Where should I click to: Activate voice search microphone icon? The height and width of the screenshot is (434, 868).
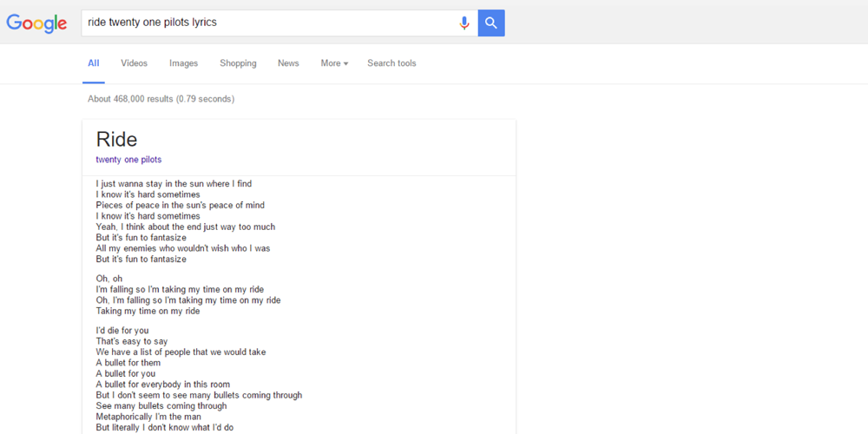(x=464, y=23)
